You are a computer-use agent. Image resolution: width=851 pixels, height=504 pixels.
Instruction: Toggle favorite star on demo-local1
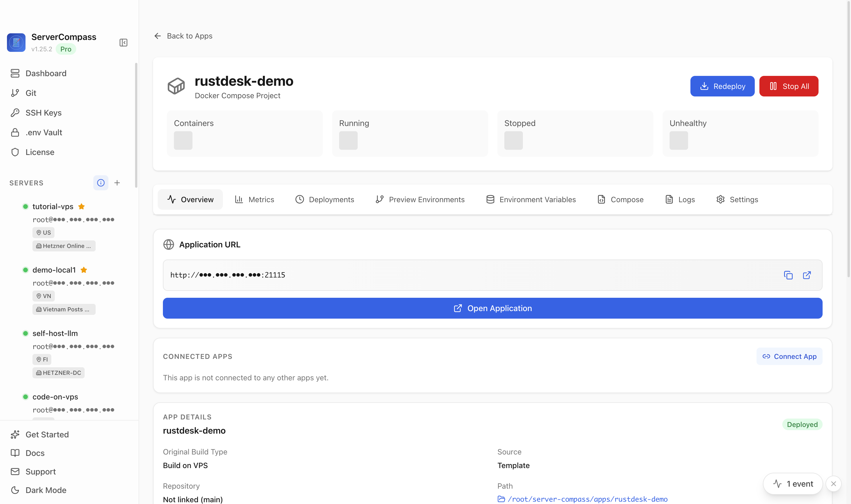(84, 270)
